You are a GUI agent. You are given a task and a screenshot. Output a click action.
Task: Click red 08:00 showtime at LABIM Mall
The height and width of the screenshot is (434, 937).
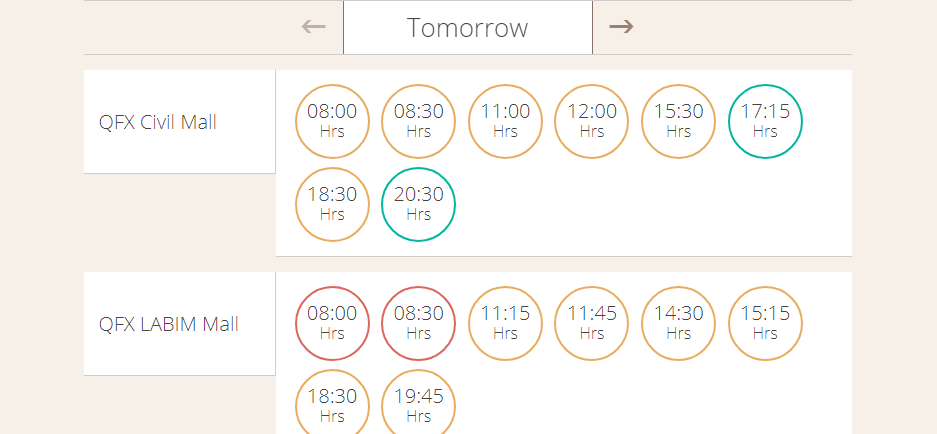tap(332, 323)
